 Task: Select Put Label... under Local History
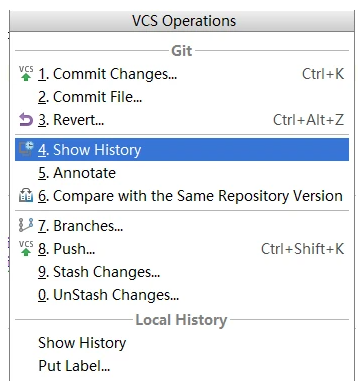tap(182, 366)
